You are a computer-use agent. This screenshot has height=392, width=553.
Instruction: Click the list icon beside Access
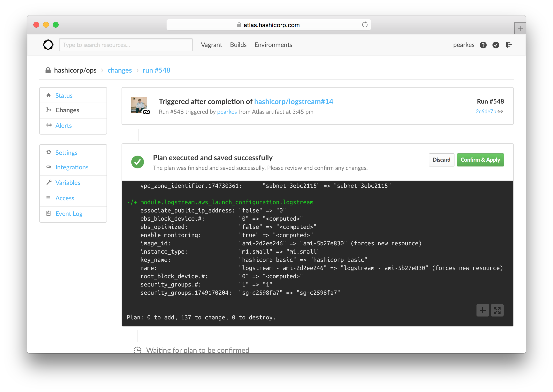pos(48,198)
